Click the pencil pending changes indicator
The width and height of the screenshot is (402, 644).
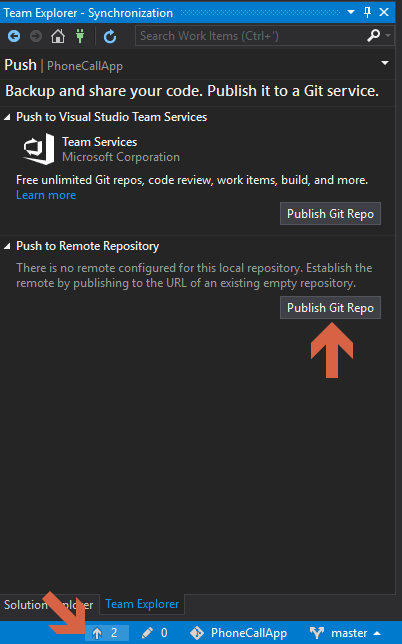154,633
